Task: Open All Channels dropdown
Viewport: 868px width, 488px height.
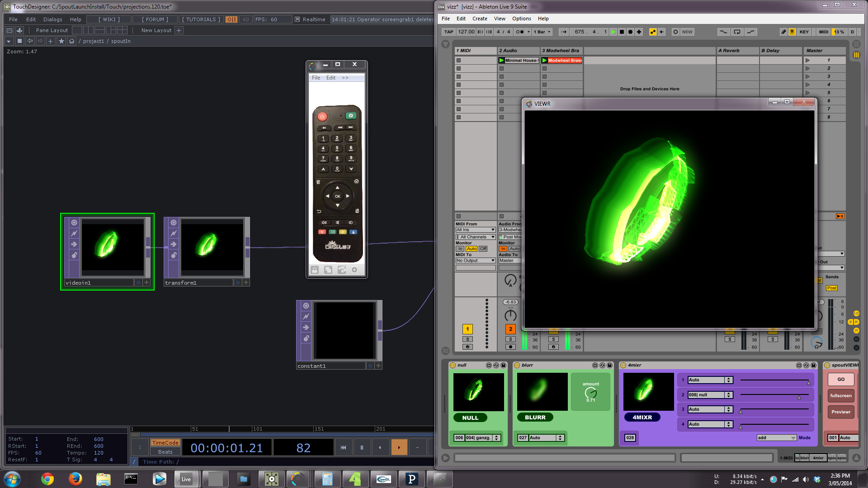Action: [475, 237]
